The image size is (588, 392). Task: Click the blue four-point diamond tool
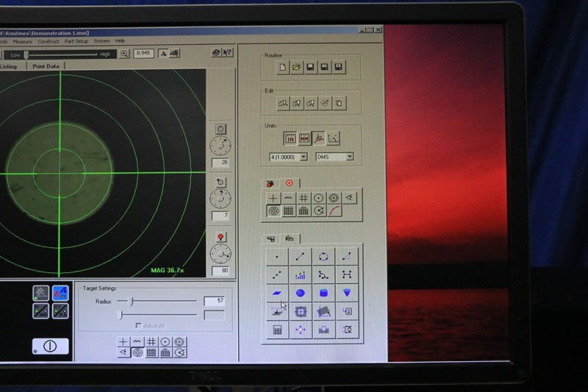301,329
